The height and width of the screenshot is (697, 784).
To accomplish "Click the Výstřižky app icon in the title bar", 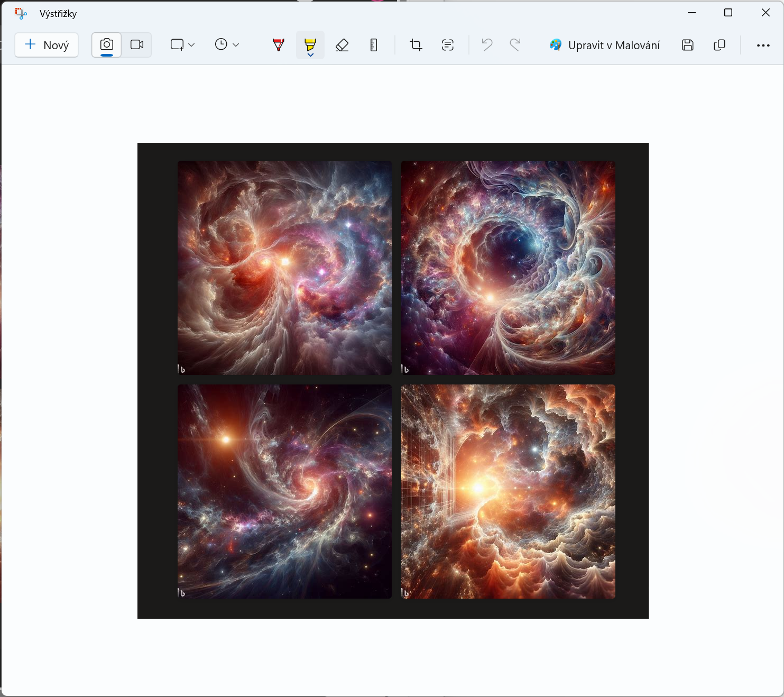I will (21, 13).
